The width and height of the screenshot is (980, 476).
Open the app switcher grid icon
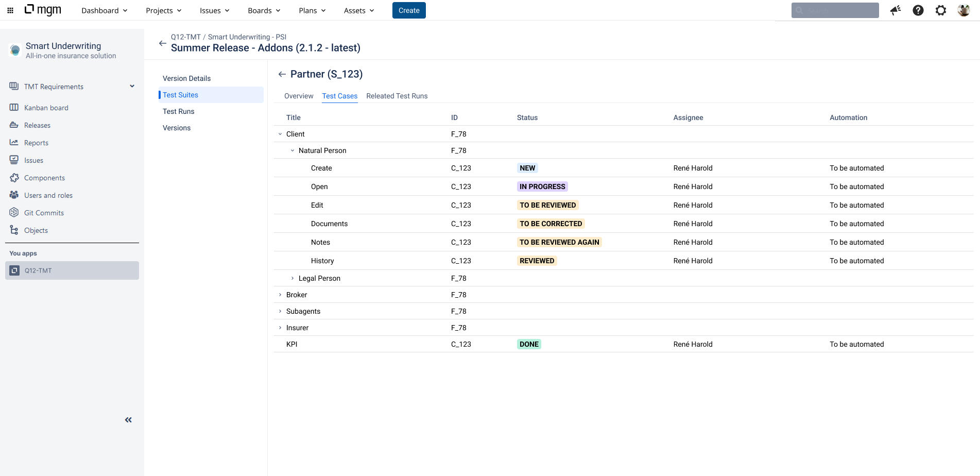[10, 10]
